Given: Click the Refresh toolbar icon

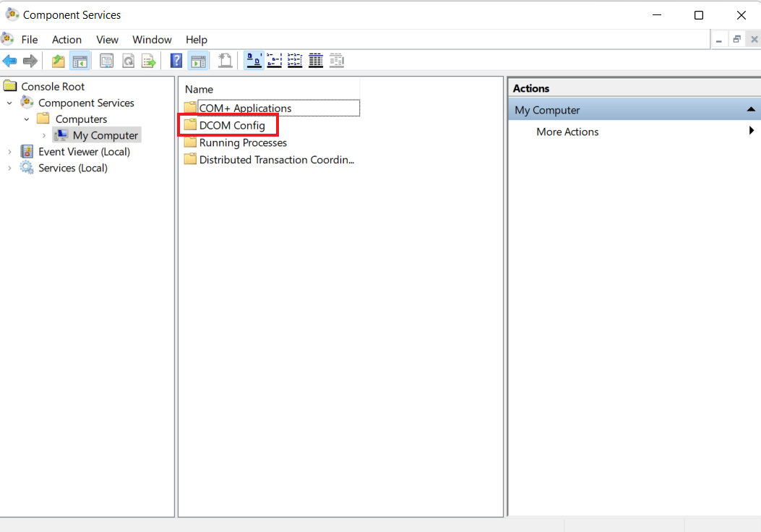Looking at the screenshot, I should point(128,61).
